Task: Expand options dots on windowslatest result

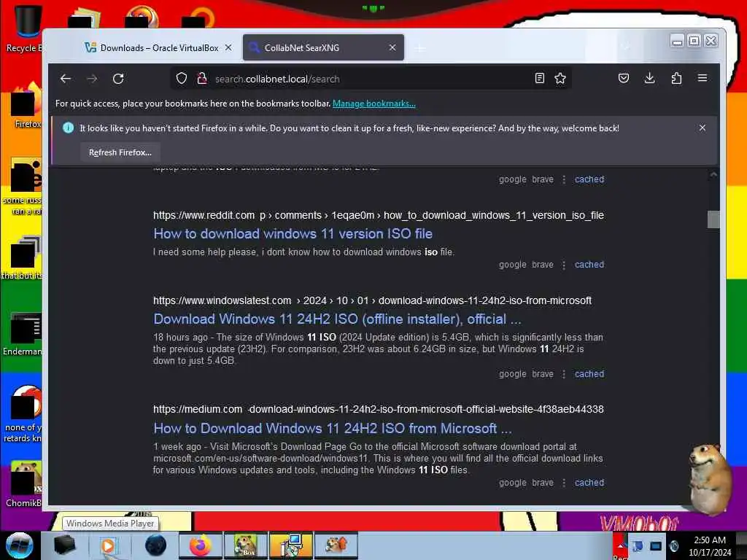Action: click(x=564, y=374)
